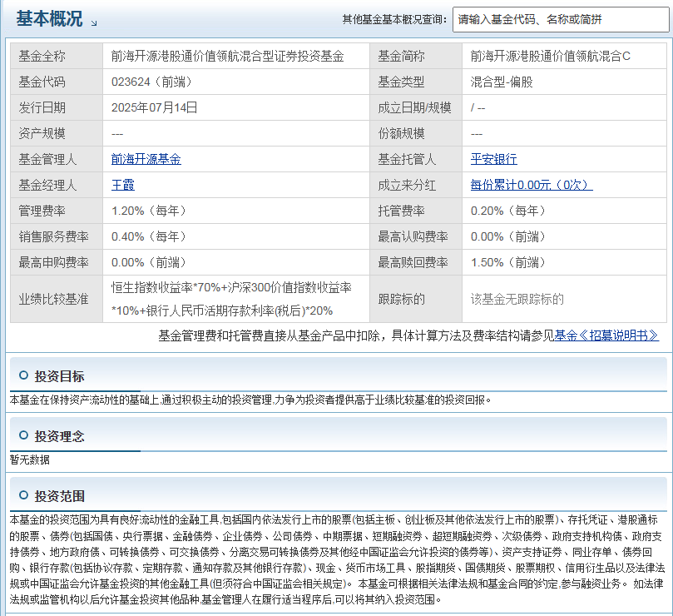Select the 投资理念 section heading
This screenshot has height=616, width=673.
pyautogui.click(x=59, y=436)
